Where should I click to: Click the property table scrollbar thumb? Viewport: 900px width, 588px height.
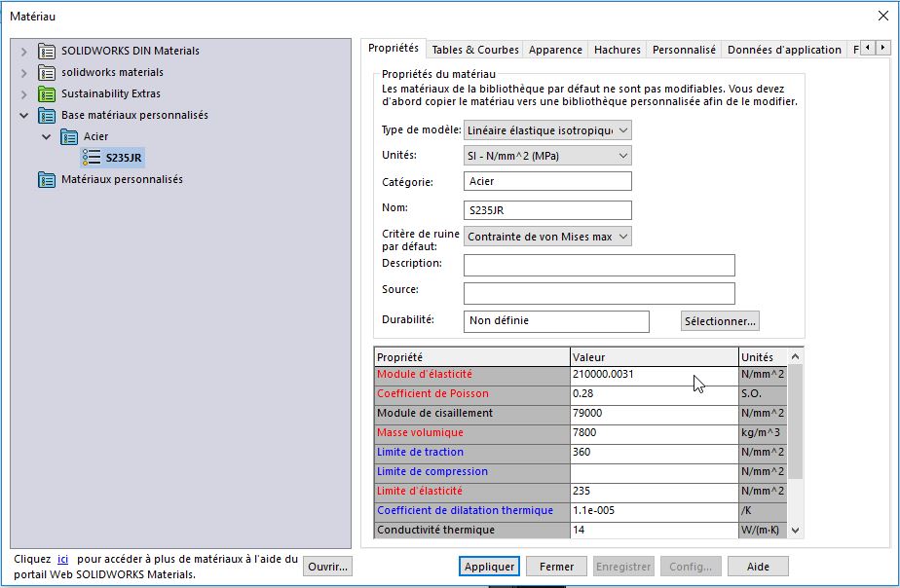[x=795, y=422]
